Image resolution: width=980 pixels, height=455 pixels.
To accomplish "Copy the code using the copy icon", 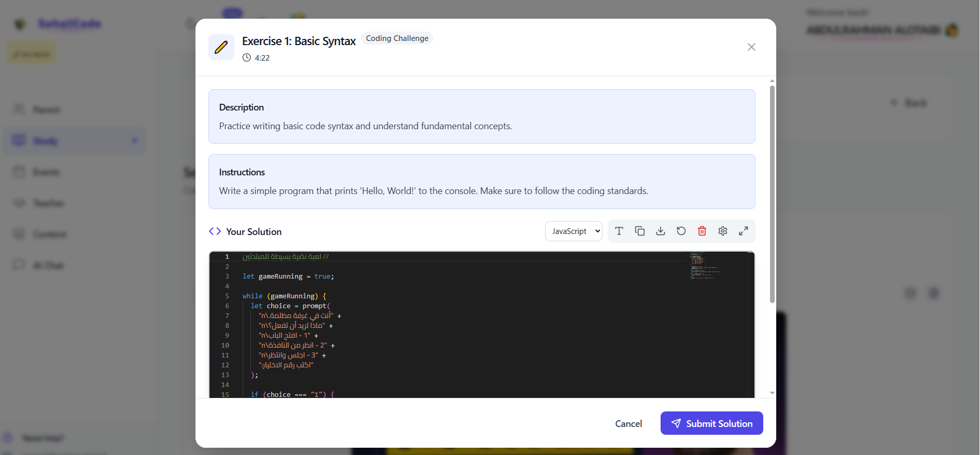I will pyautogui.click(x=639, y=231).
